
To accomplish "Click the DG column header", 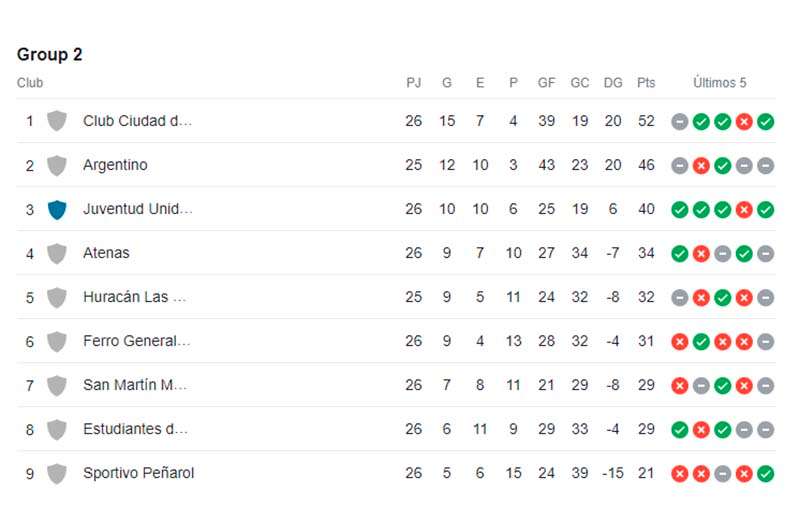I will point(613,83).
